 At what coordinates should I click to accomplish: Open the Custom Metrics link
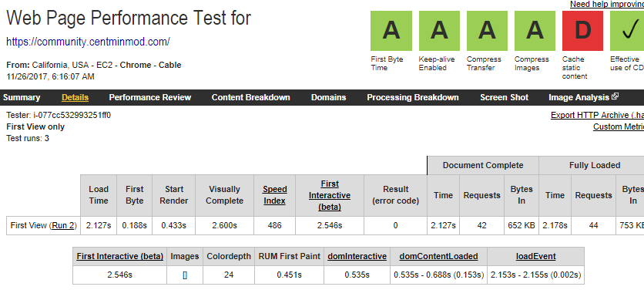(619, 126)
